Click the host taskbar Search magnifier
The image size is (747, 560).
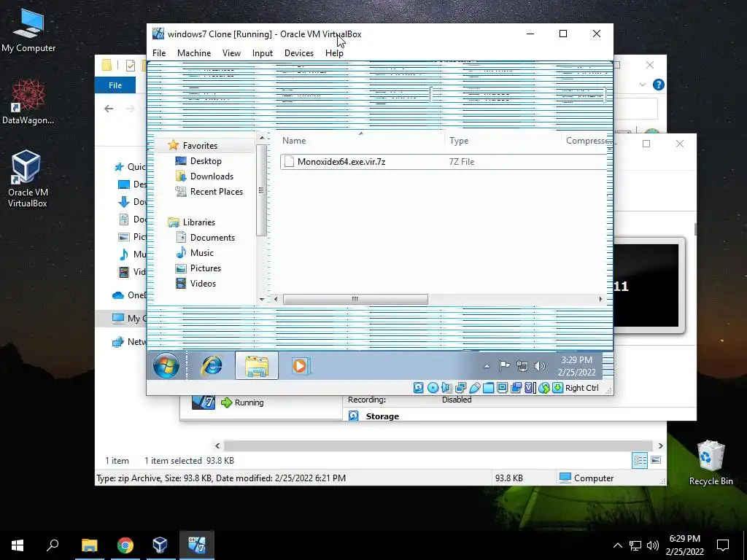coord(53,545)
